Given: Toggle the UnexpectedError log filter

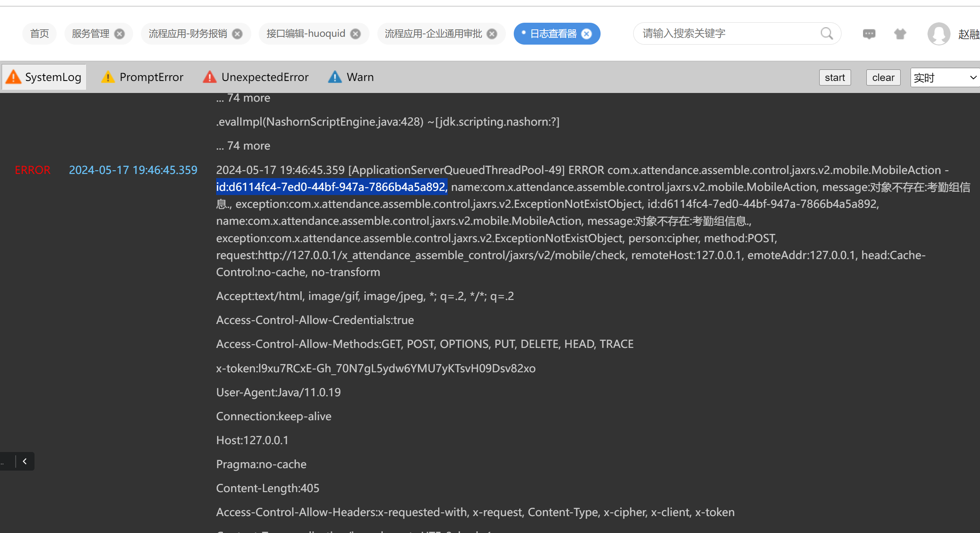Looking at the screenshot, I should (256, 77).
